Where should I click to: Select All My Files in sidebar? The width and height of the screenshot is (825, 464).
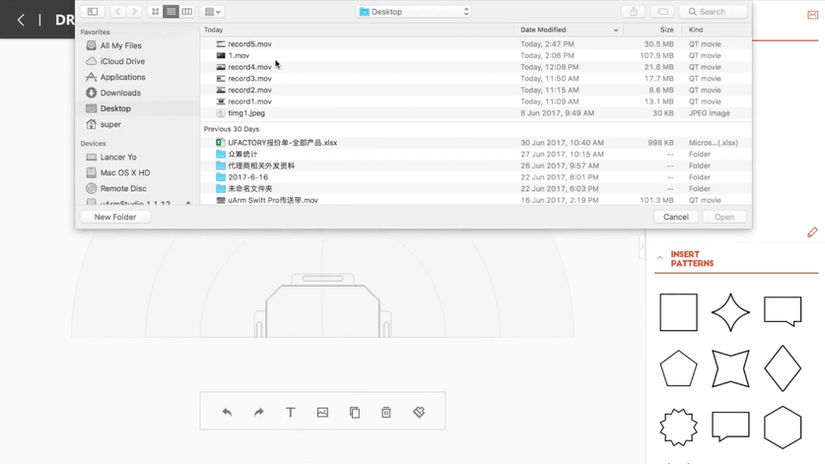[x=120, y=46]
